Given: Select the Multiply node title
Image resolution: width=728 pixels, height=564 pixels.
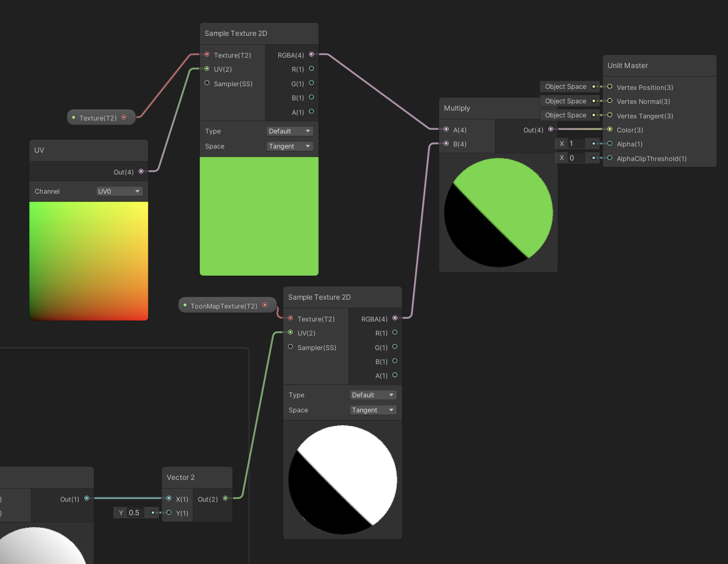Looking at the screenshot, I should coord(457,108).
